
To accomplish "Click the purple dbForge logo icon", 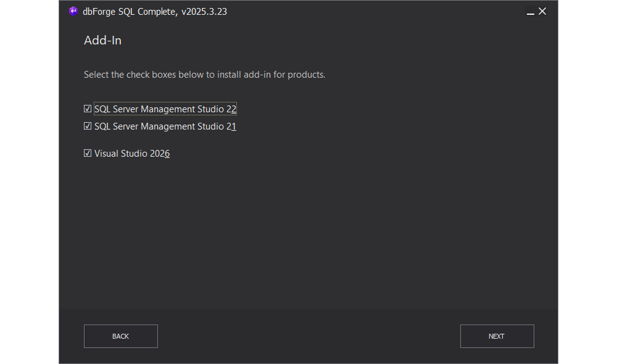I will coord(73,11).
